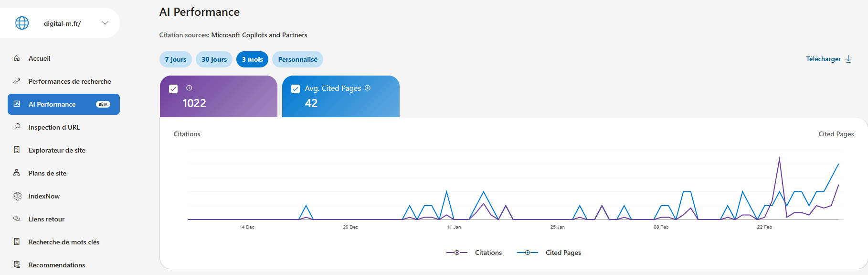
Task: Click the Accueil home icon
Action: coord(17,58)
